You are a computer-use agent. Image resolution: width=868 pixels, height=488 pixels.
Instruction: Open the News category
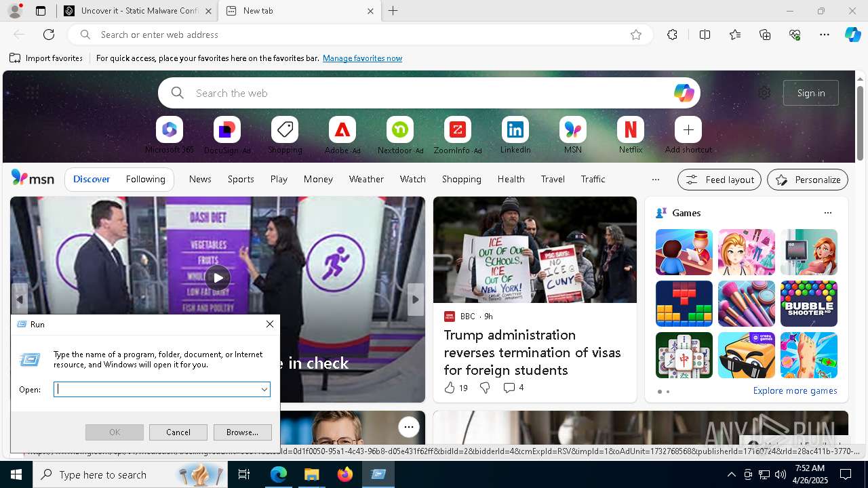click(x=200, y=179)
